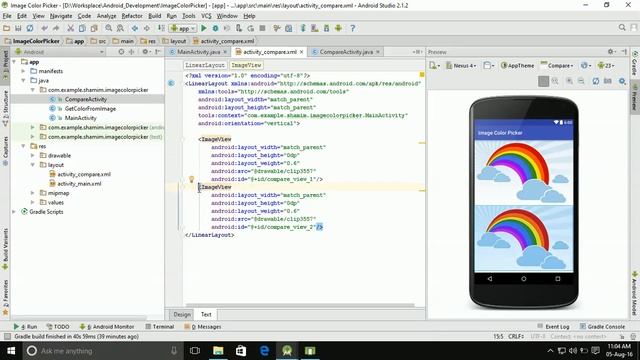Click the Refresh icon in Preview toolbar
Viewport: 640px width, 360px height.
596,81
